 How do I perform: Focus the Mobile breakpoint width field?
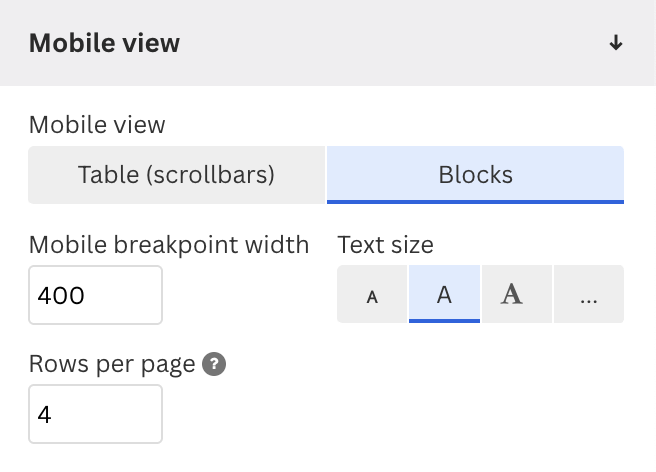[95, 295]
